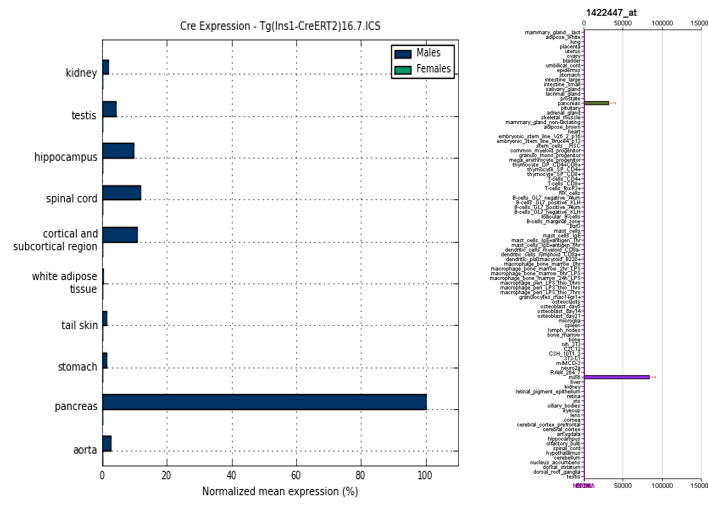708x508 pixels.
Task: Click the Males legend color swatch
Action: click(403, 54)
